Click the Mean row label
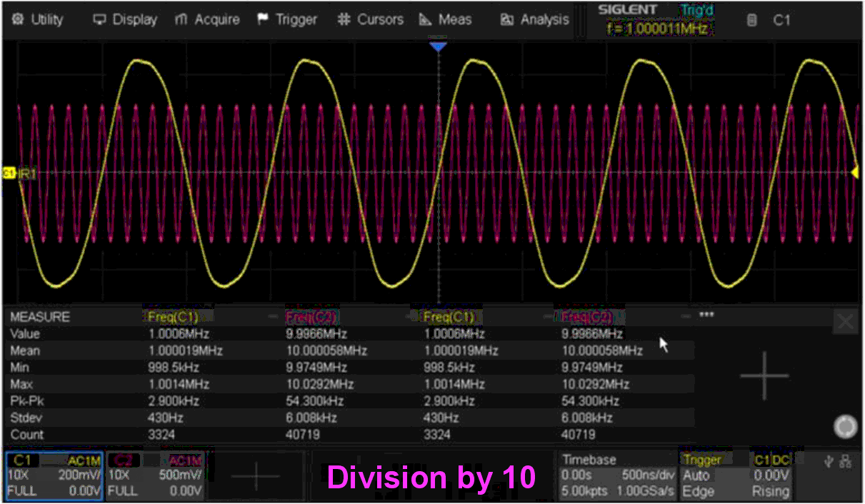 (x=25, y=351)
